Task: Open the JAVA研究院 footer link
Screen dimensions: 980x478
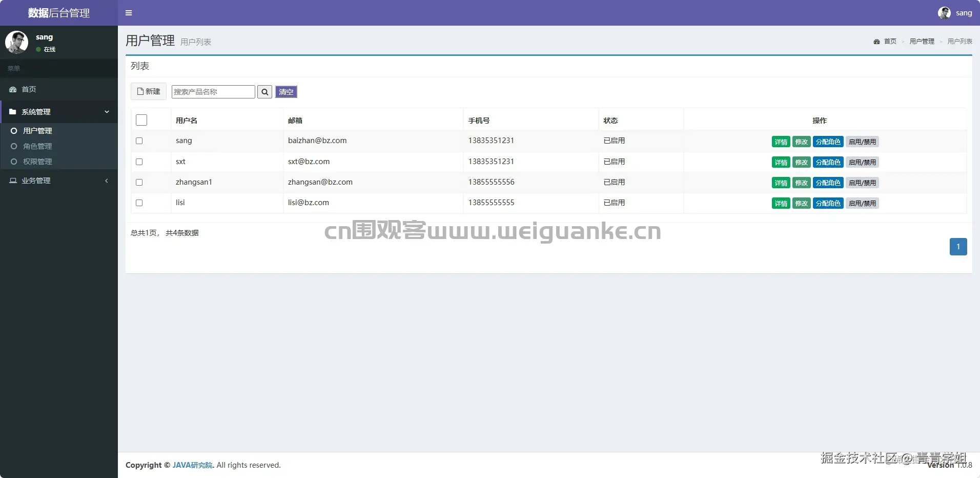Action: [x=193, y=465]
